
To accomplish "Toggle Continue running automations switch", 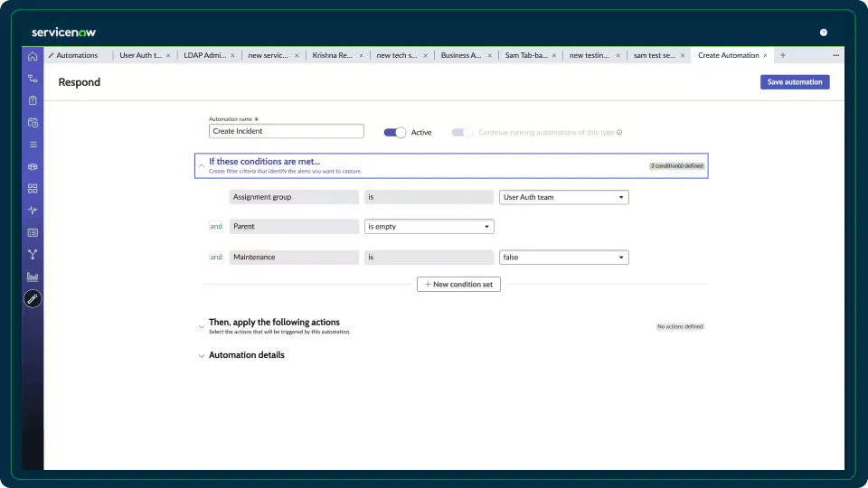I will tap(463, 132).
